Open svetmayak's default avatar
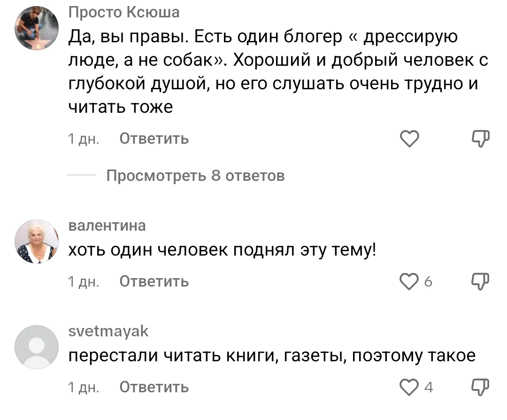 pos(37,347)
